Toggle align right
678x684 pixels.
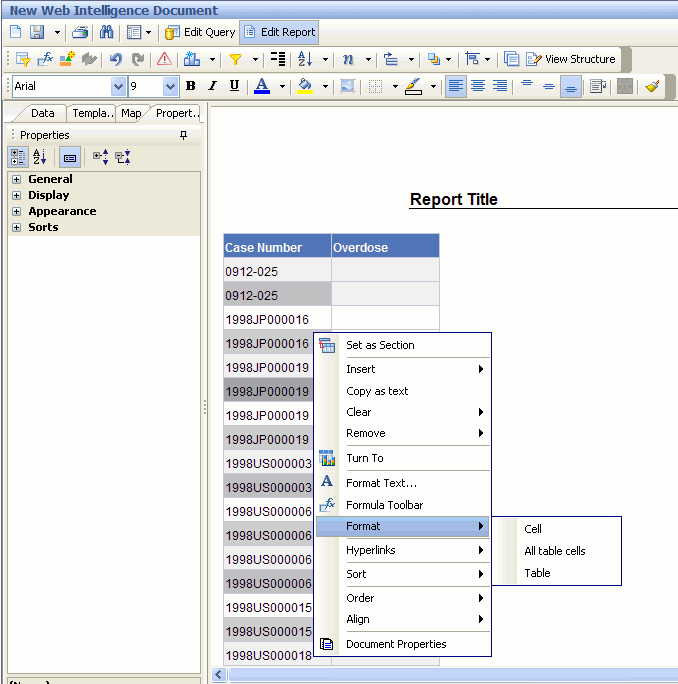500,86
